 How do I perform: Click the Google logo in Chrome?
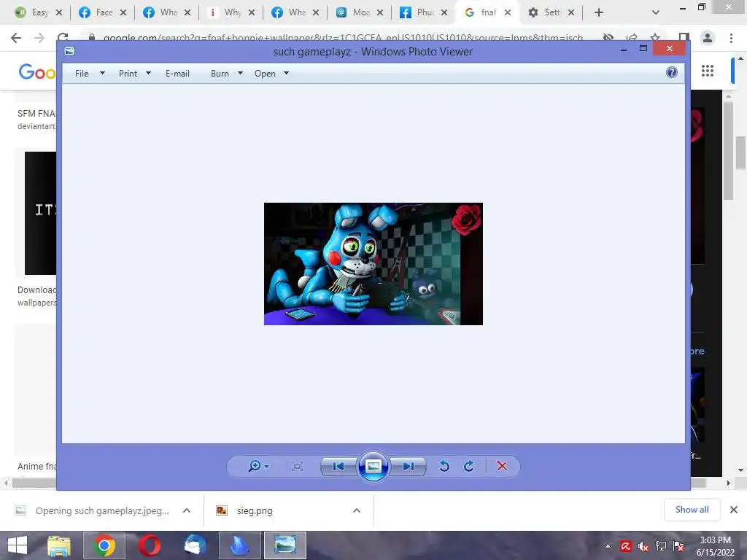coord(37,72)
